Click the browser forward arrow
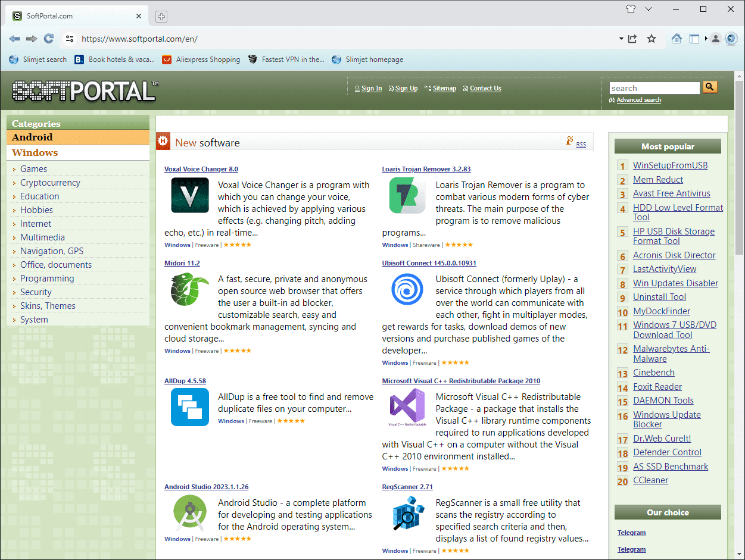This screenshot has width=745, height=560. (32, 39)
